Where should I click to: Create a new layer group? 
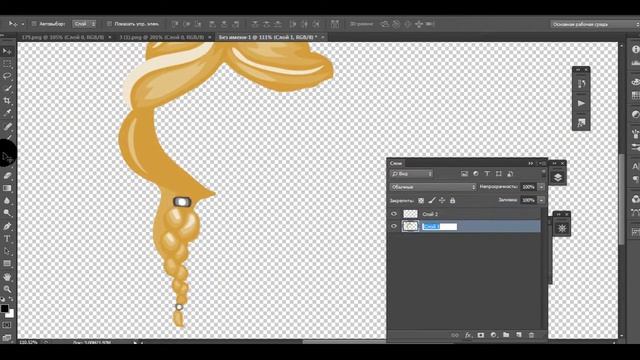[506, 335]
